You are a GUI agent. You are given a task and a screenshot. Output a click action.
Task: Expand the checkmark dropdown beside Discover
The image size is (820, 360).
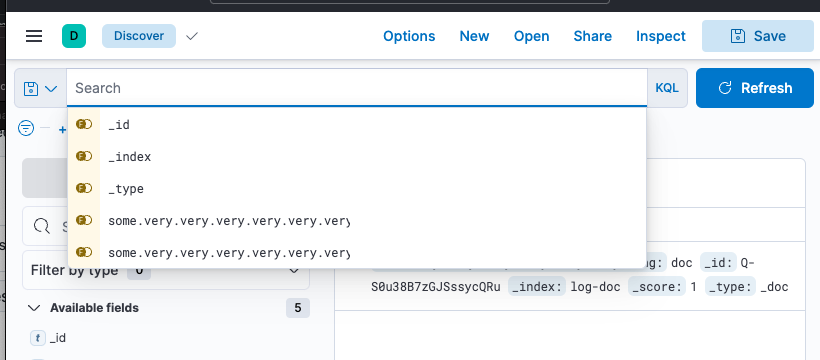(x=192, y=36)
